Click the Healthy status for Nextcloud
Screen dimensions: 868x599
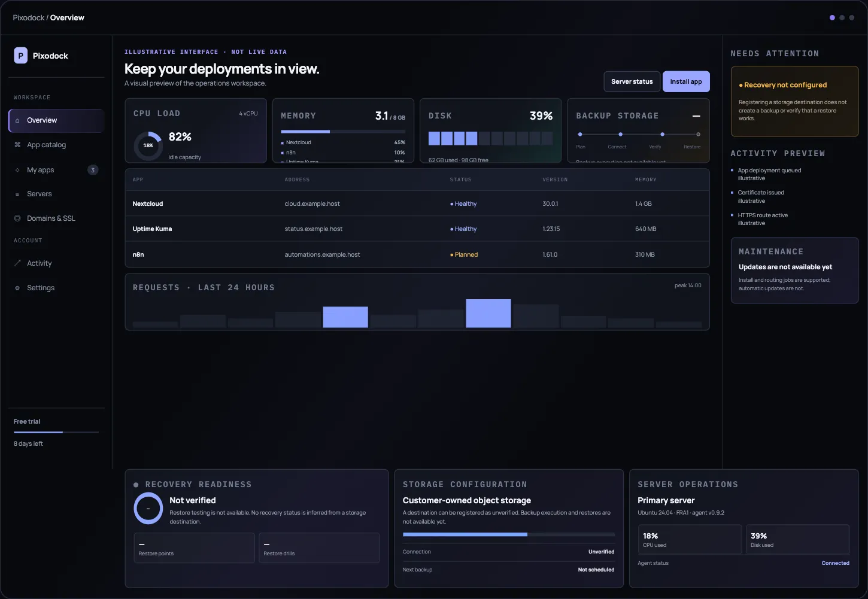463,204
